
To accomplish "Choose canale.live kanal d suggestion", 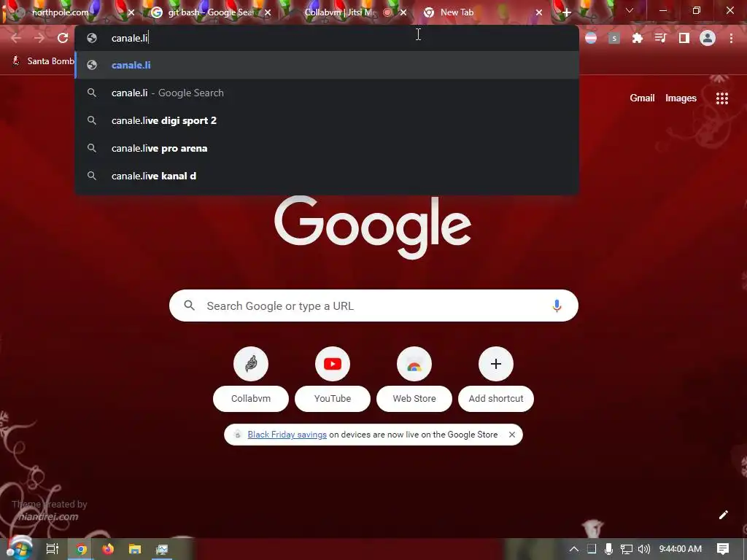I will tap(327, 176).
